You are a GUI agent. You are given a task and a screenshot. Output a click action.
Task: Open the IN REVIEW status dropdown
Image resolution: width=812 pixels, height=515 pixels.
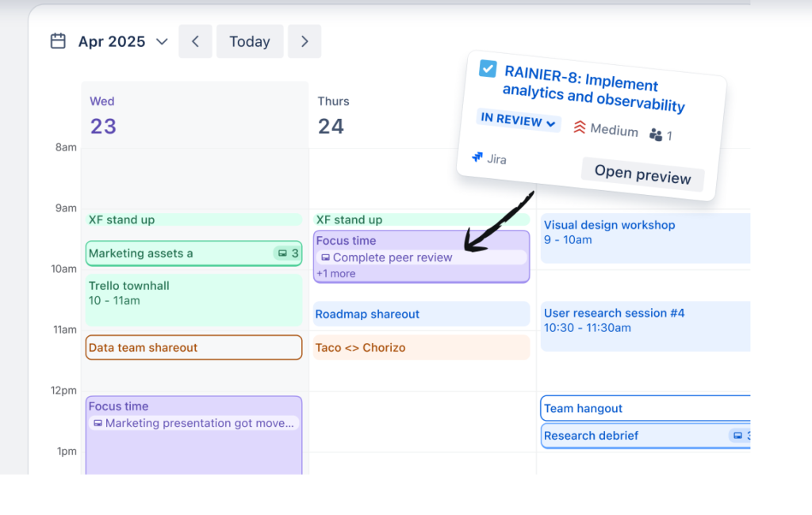(519, 121)
